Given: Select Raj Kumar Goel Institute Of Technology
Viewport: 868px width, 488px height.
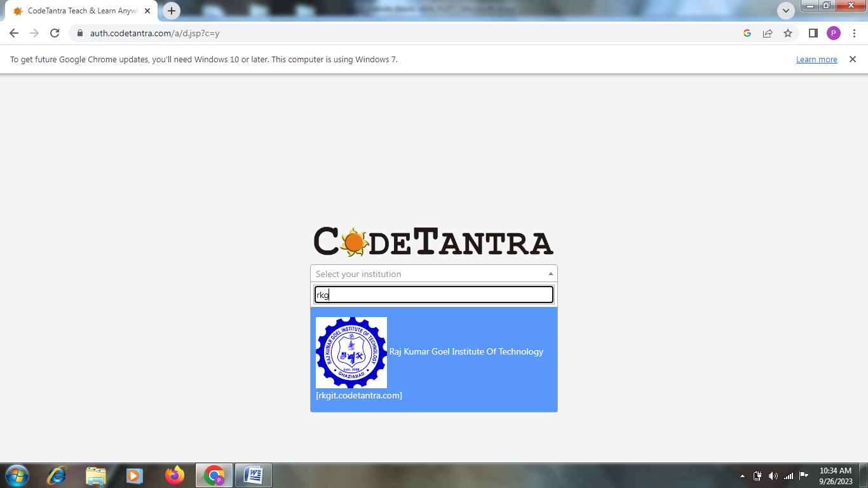Looking at the screenshot, I should (x=434, y=360).
